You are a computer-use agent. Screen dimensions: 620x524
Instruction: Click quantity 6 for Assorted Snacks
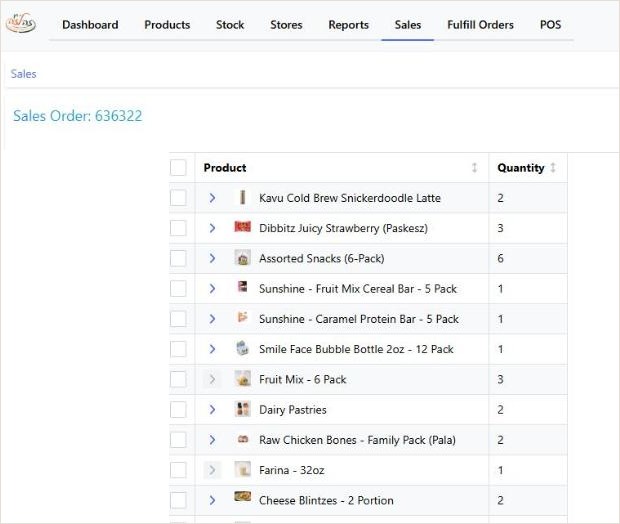[x=500, y=258]
